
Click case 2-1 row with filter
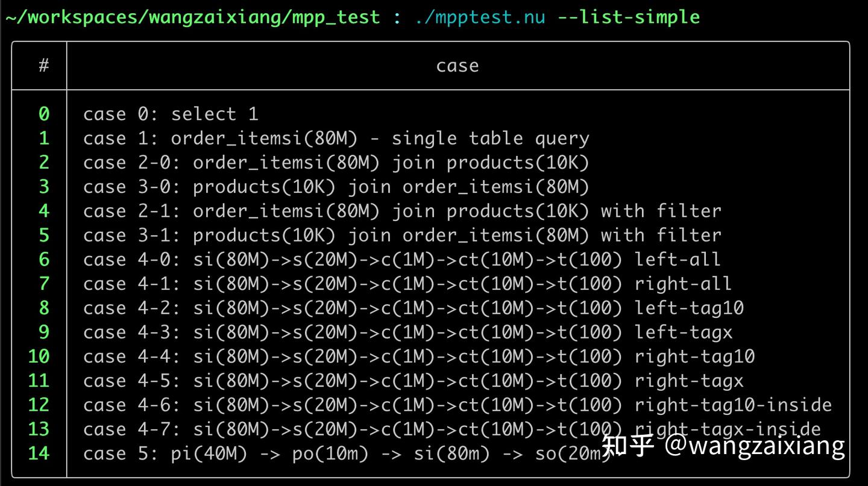[x=402, y=211]
